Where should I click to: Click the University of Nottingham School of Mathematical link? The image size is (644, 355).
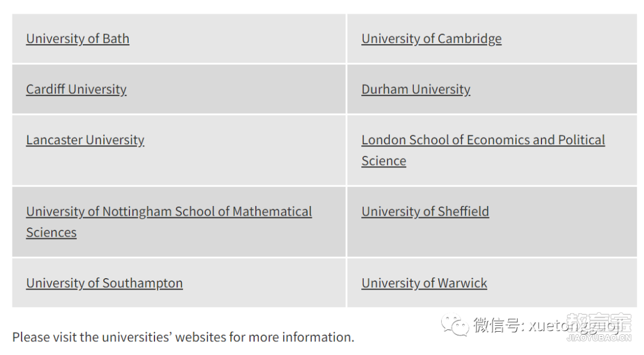[169, 211]
